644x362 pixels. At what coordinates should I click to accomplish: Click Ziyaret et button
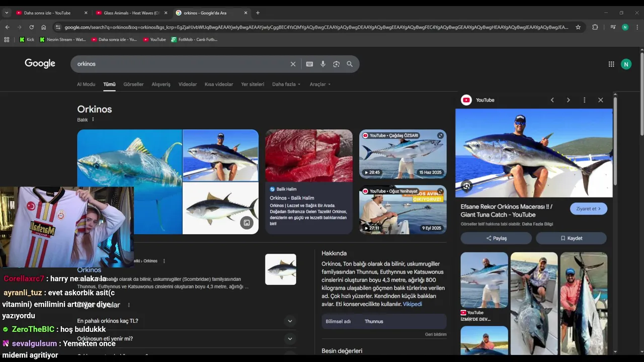coord(589,209)
